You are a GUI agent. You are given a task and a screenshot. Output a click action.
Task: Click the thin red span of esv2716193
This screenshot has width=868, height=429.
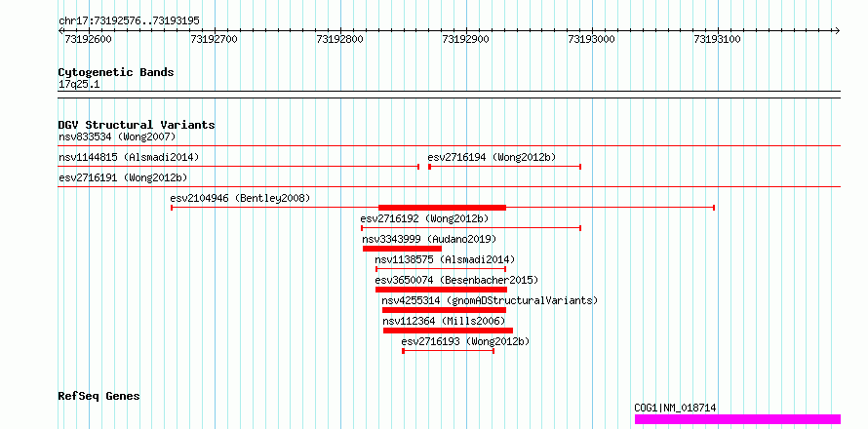tap(448, 351)
